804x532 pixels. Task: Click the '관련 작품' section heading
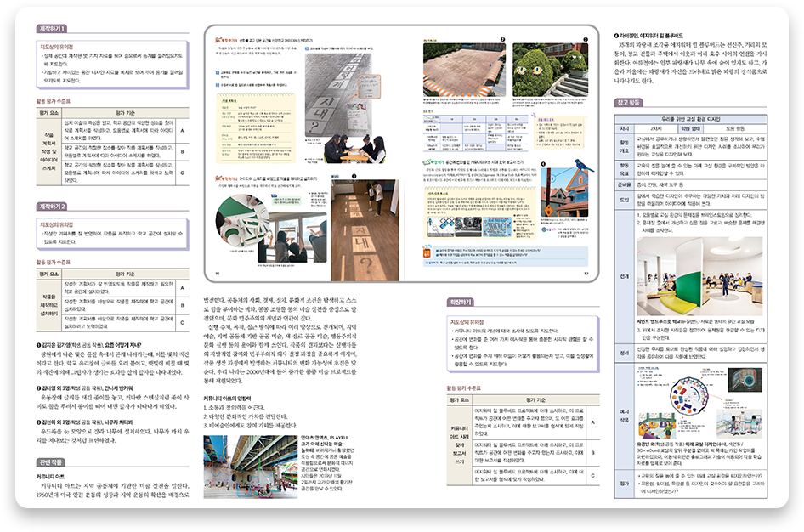[51, 461]
